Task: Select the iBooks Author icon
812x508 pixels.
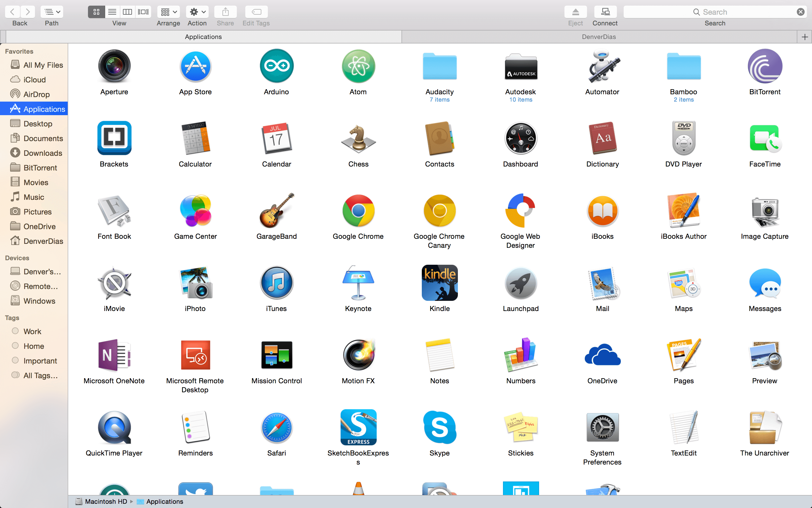Action: click(x=683, y=210)
